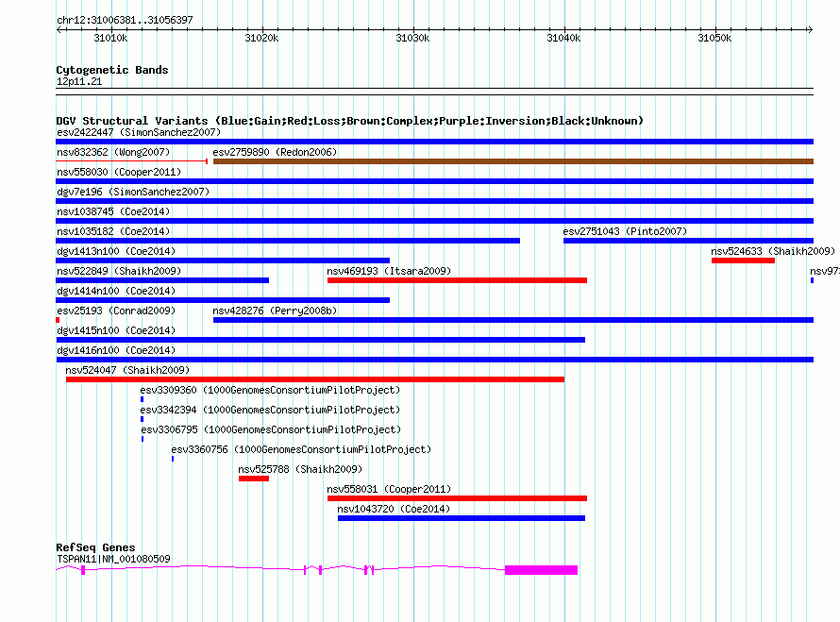Select nsv1038745 (Coe2014) variant label
Image resolution: width=840 pixels, height=622 pixels.
pos(113,211)
